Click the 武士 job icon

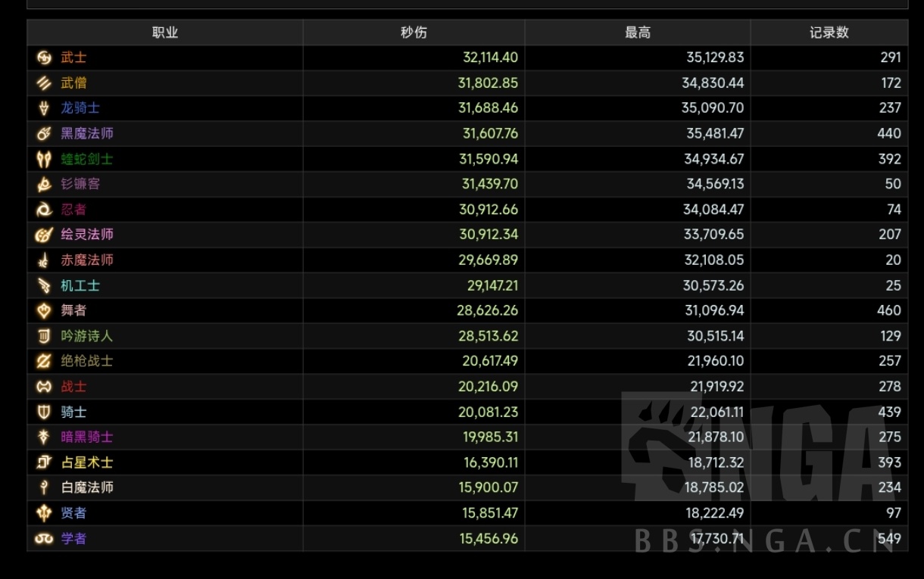(44, 58)
